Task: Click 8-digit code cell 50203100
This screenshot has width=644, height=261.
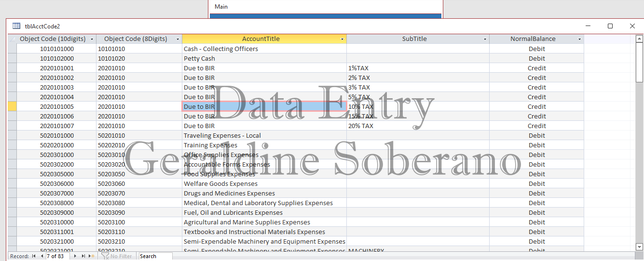Action: coord(139,222)
